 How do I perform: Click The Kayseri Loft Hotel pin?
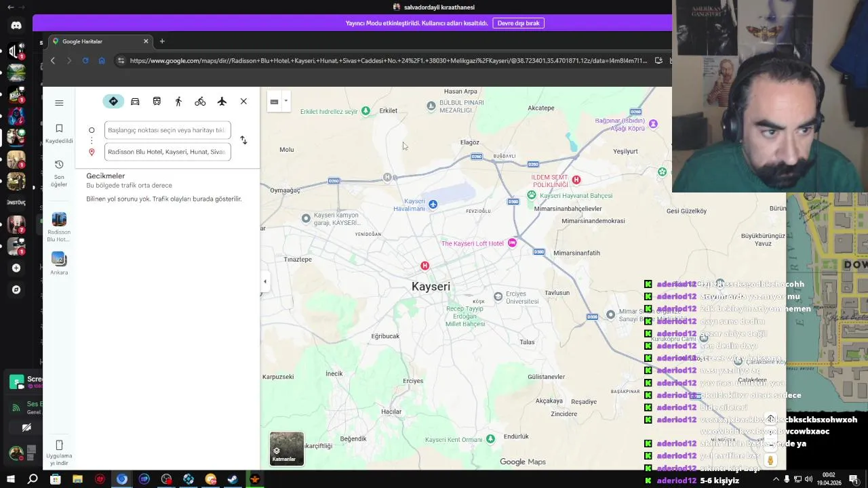tap(512, 243)
